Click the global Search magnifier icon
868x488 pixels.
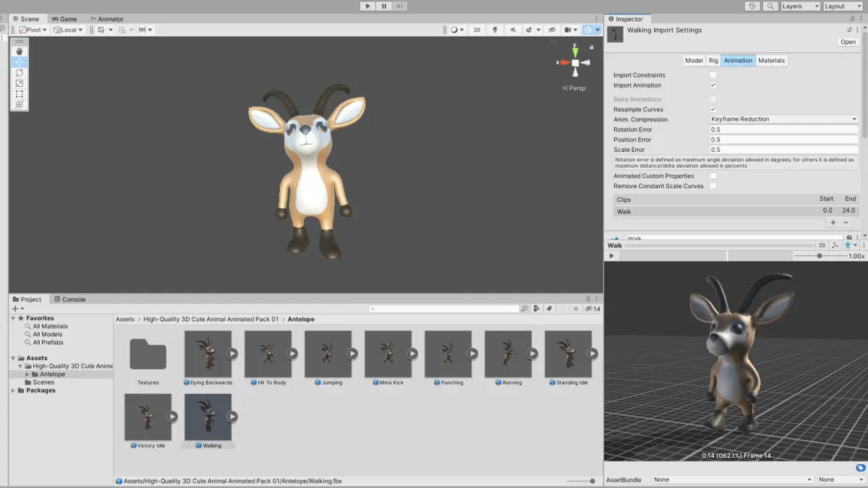pos(770,6)
